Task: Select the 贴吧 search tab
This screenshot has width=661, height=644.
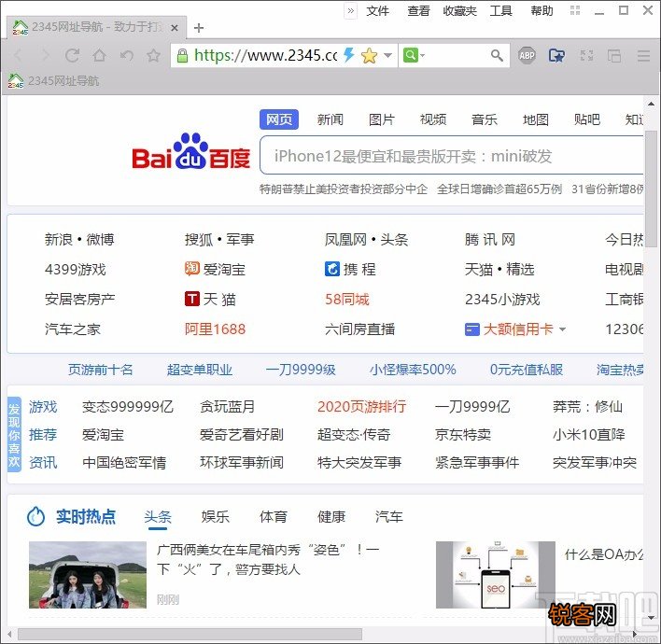Action: pyautogui.click(x=587, y=119)
